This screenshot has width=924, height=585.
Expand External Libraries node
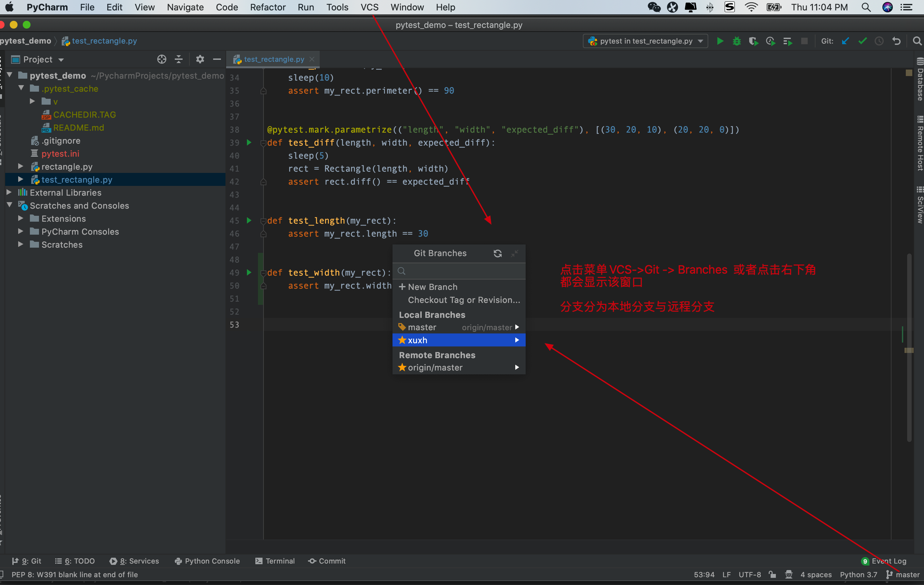coord(9,192)
